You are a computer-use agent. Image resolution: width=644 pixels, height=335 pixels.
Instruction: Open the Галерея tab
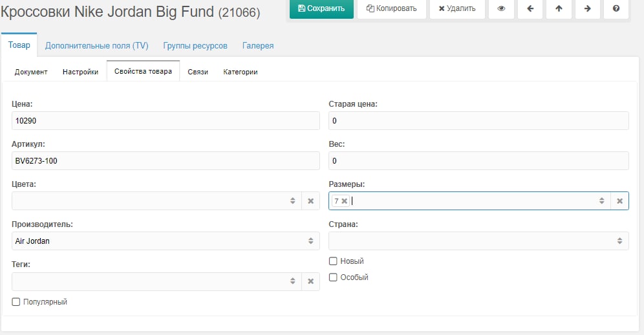coord(258,46)
